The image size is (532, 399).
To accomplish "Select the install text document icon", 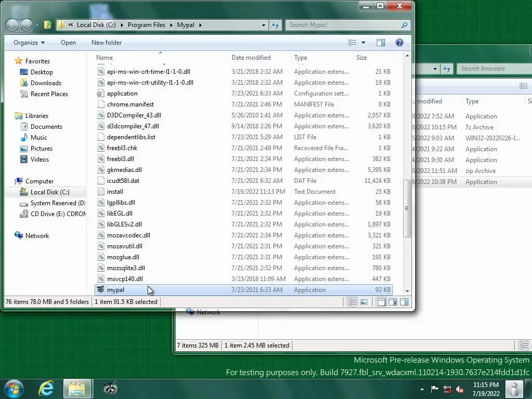I will 100,191.
